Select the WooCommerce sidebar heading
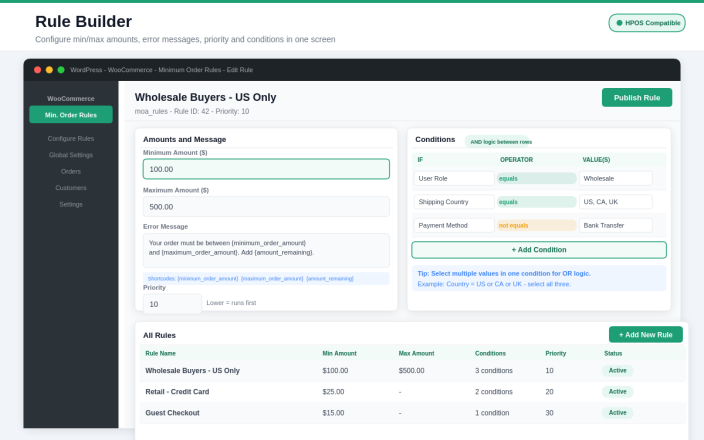 point(71,98)
